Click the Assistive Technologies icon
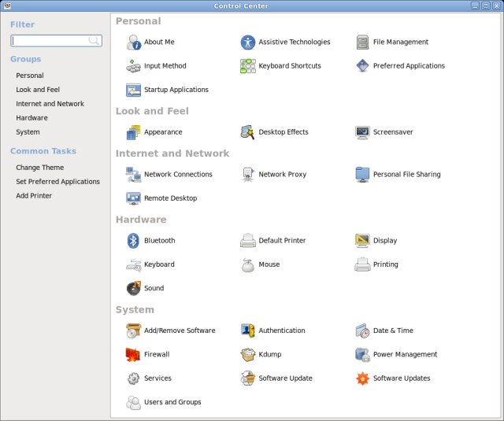504x421 pixels. 248,42
